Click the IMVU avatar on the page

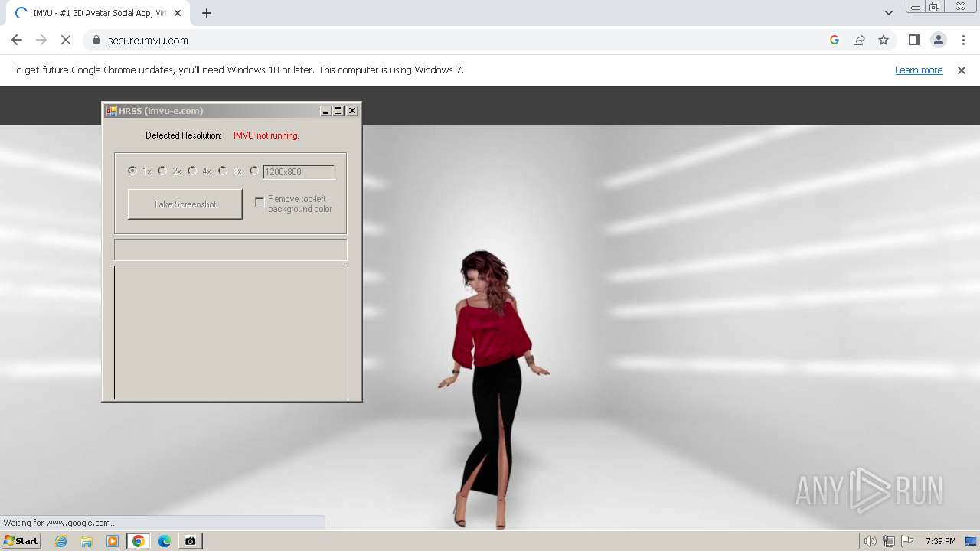pyautogui.click(x=492, y=389)
